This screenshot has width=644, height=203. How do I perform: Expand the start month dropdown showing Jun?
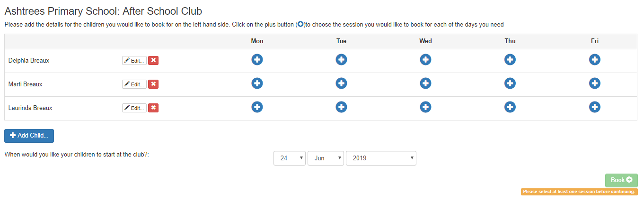click(x=326, y=158)
